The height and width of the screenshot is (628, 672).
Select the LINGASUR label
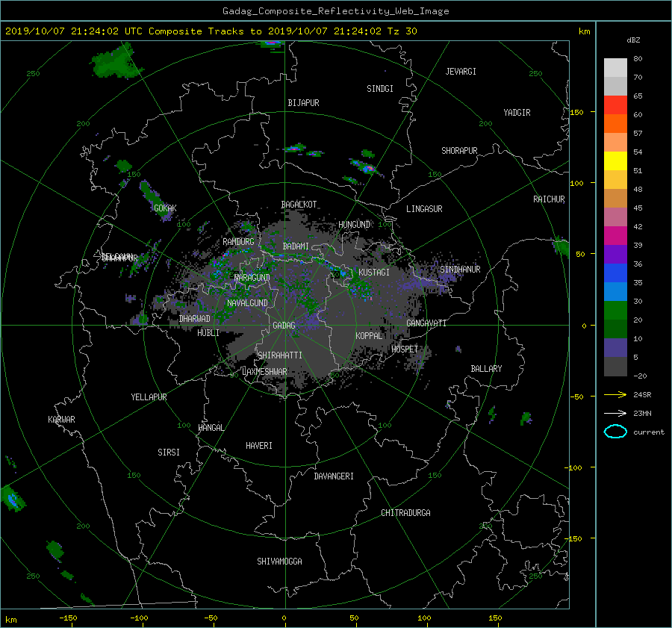click(424, 209)
